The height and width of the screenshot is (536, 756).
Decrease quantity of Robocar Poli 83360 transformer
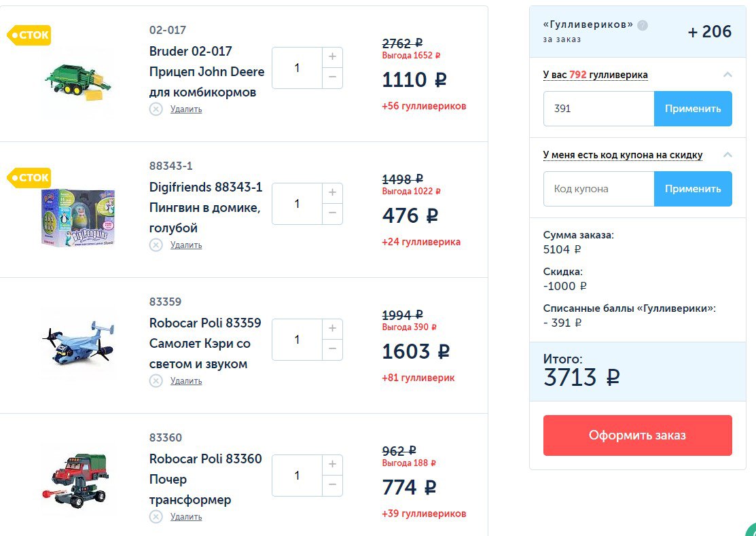(332, 485)
